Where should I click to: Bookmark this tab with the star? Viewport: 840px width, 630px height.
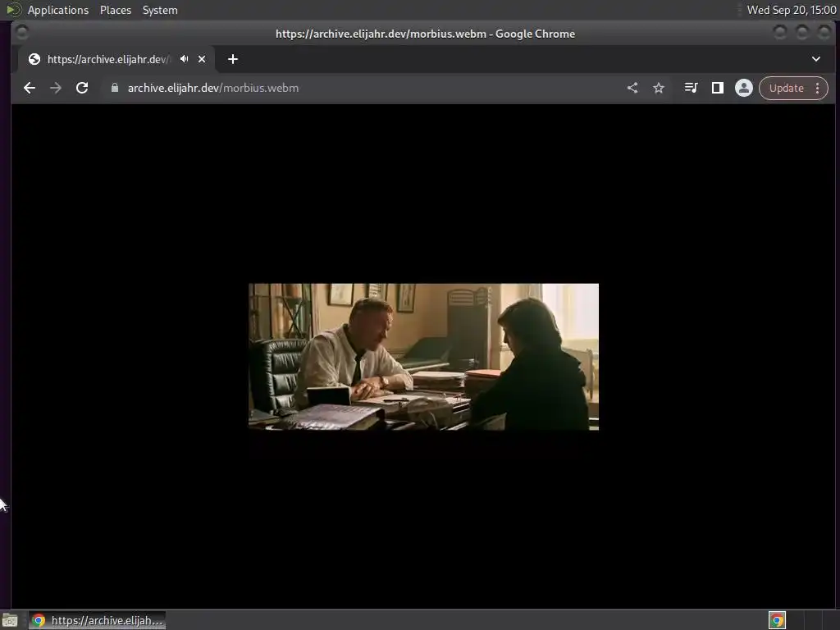[x=659, y=88]
